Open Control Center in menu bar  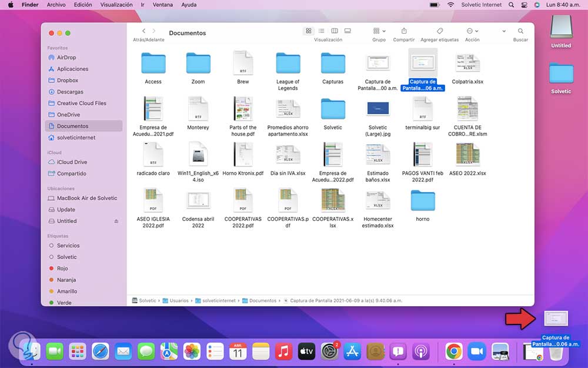524,5
